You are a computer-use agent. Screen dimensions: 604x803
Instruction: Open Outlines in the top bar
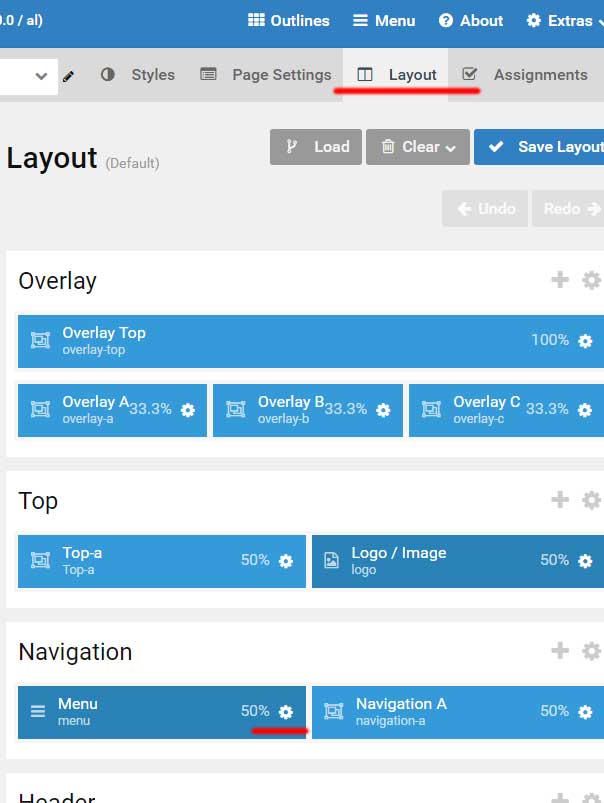point(289,21)
